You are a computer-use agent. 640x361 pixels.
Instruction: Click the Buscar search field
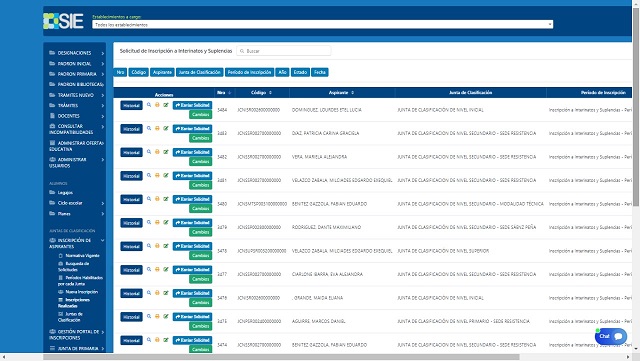[x=284, y=51]
